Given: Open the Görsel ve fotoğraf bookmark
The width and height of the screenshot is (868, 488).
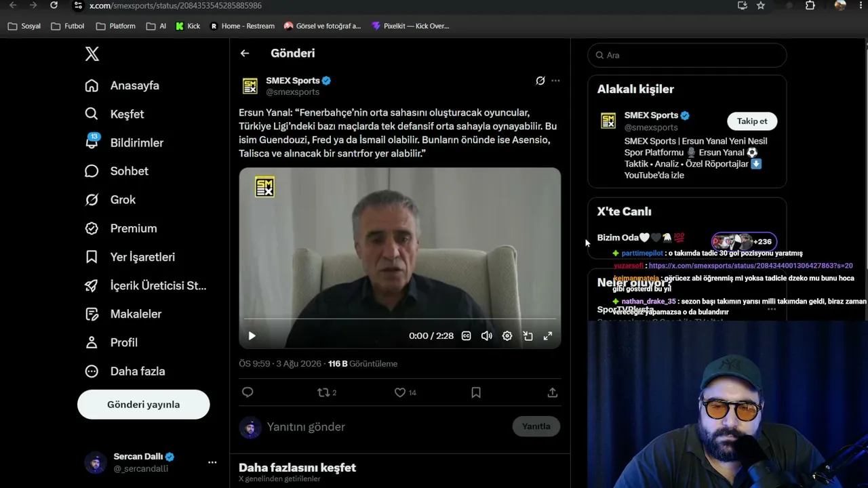Looking at the screenshot, I should [x=323, y=26].
